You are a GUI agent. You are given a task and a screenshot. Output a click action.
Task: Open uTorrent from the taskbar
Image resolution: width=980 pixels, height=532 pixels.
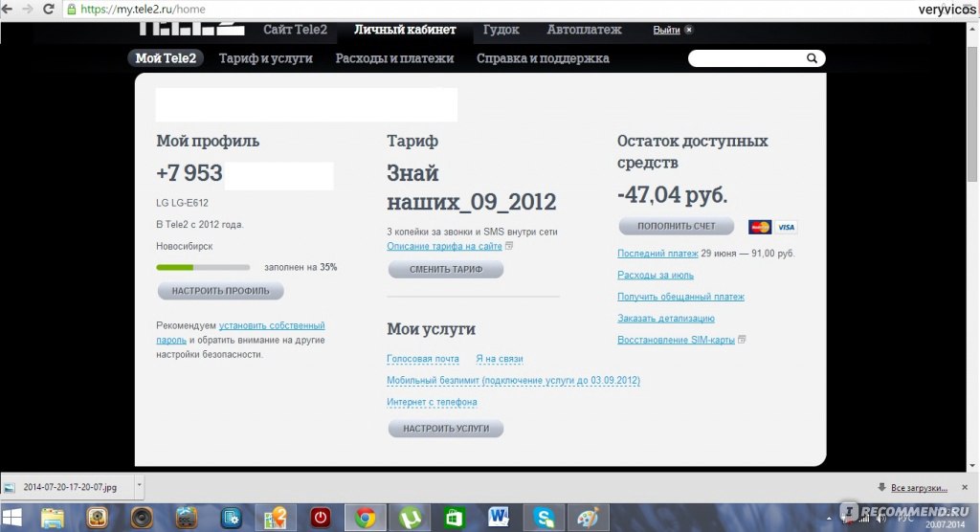[x=410, y=519]
